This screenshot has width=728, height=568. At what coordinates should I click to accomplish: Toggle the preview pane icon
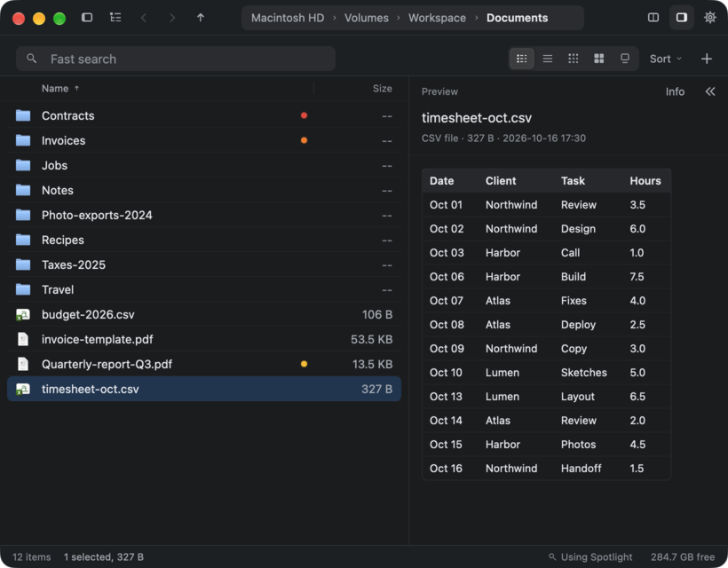pos(681,18)
